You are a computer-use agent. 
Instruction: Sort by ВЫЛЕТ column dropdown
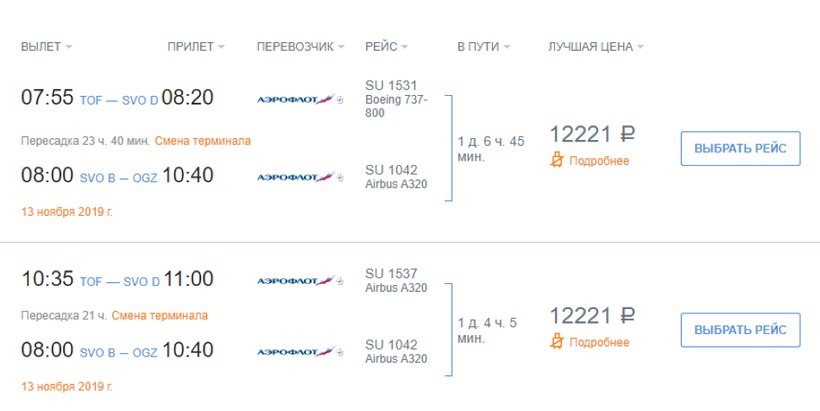tap(46, 47)
